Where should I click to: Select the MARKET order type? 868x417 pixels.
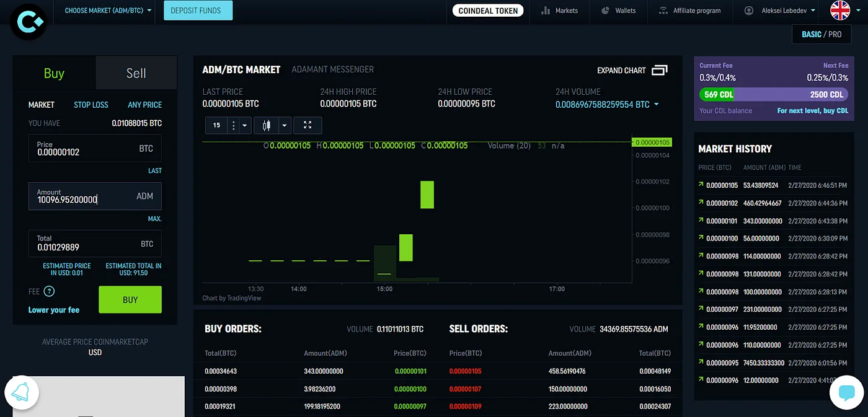coord(42,105)
